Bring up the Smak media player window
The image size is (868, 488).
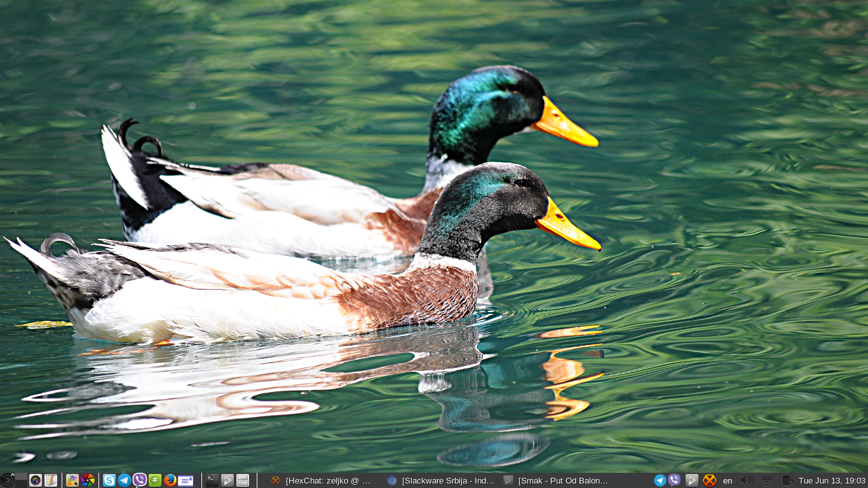[557, 480]
